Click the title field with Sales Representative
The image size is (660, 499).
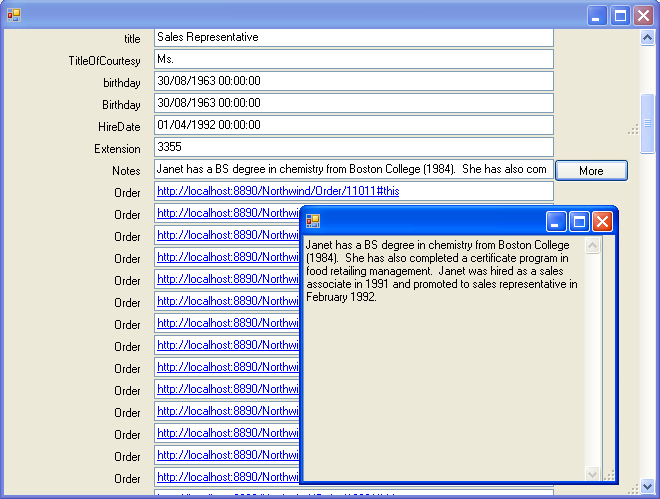pyautogui.click(x=353, y=37)
